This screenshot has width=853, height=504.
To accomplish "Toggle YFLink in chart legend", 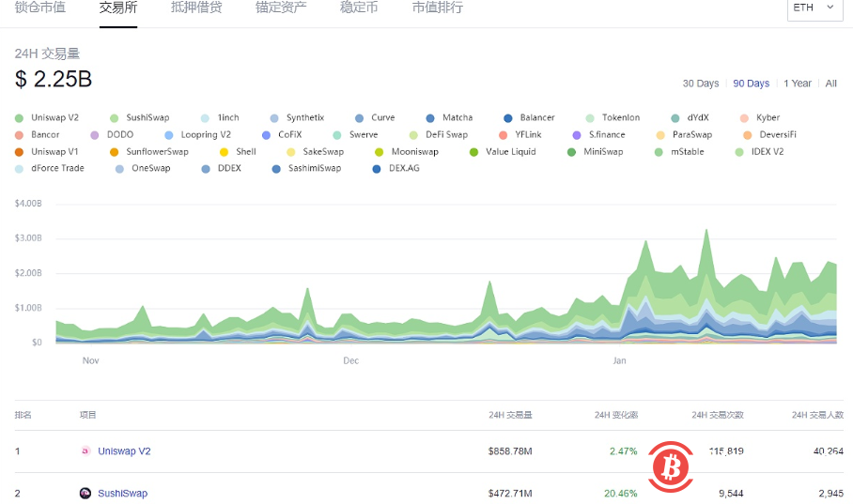I will tap(520, 134).
